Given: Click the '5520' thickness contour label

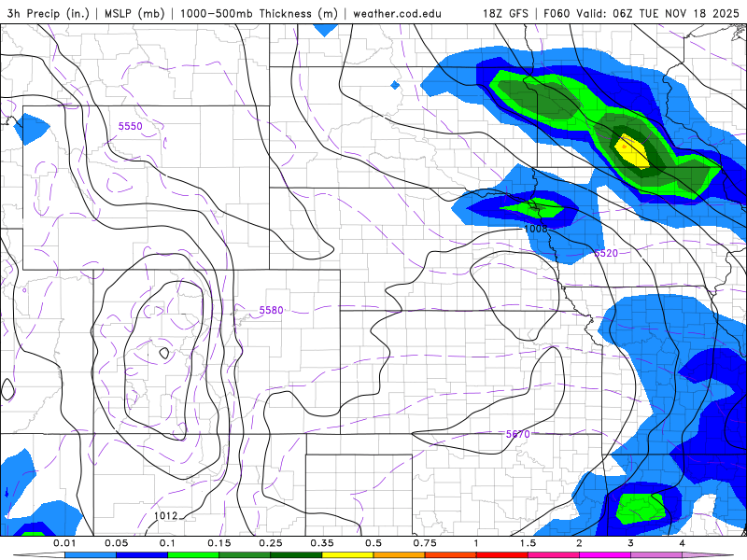Looking at the screenshot, I should tap(605, 253).
